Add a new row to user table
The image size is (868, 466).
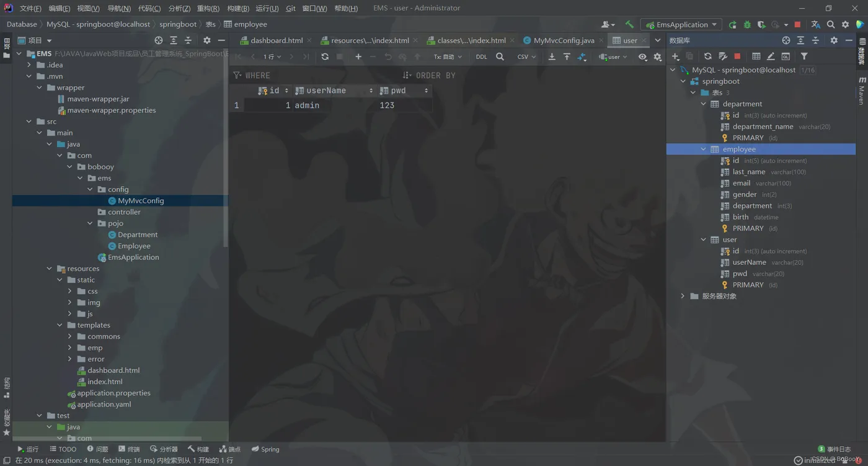[x=358, y=56]
